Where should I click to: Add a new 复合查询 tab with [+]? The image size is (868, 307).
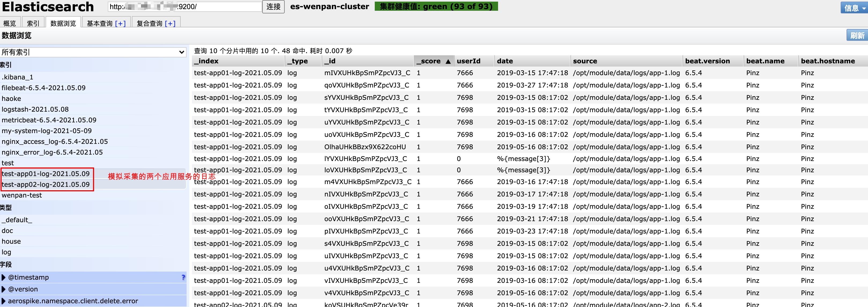(170, 23)
